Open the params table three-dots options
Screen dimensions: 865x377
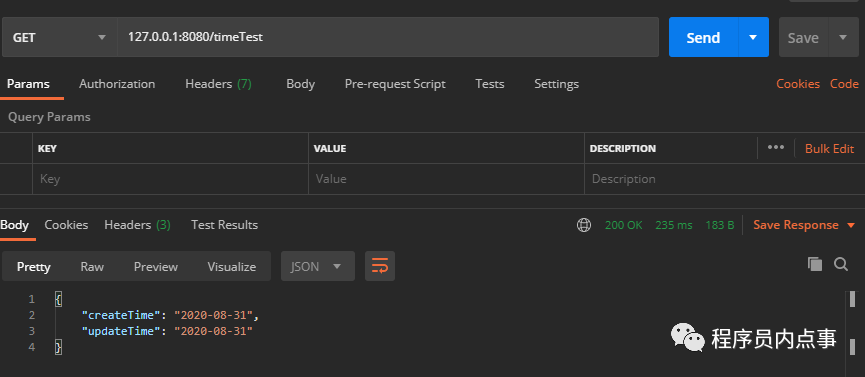776,147
